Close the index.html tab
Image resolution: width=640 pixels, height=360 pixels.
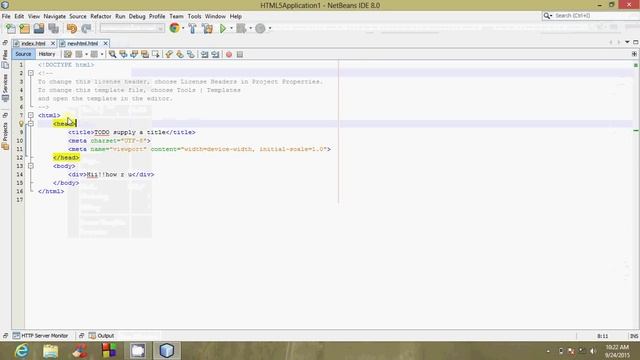(x=53, y=43)
